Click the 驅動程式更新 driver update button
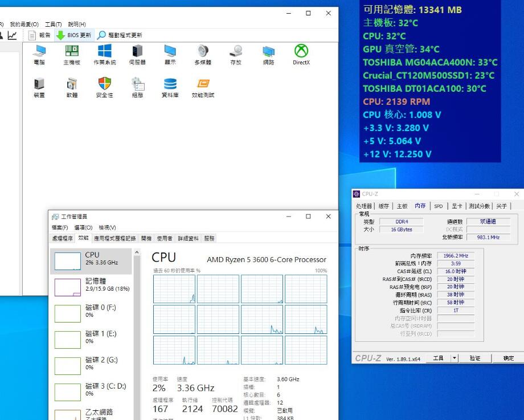This screenshot has width=524, height=420. point(120,35)
